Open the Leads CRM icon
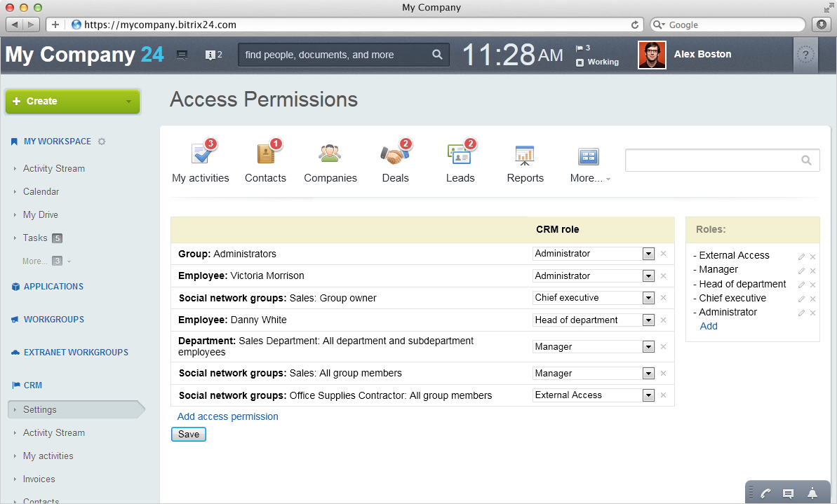 pos(460,154)
